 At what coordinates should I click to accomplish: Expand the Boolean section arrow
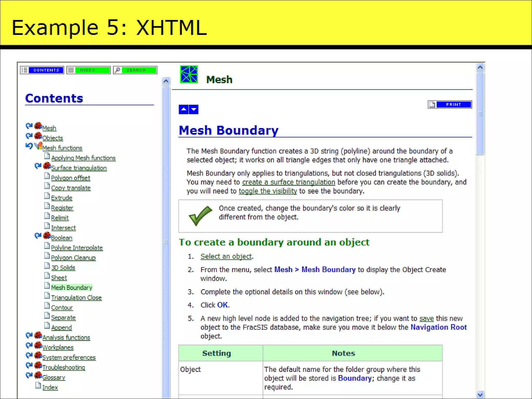(38, 236)
